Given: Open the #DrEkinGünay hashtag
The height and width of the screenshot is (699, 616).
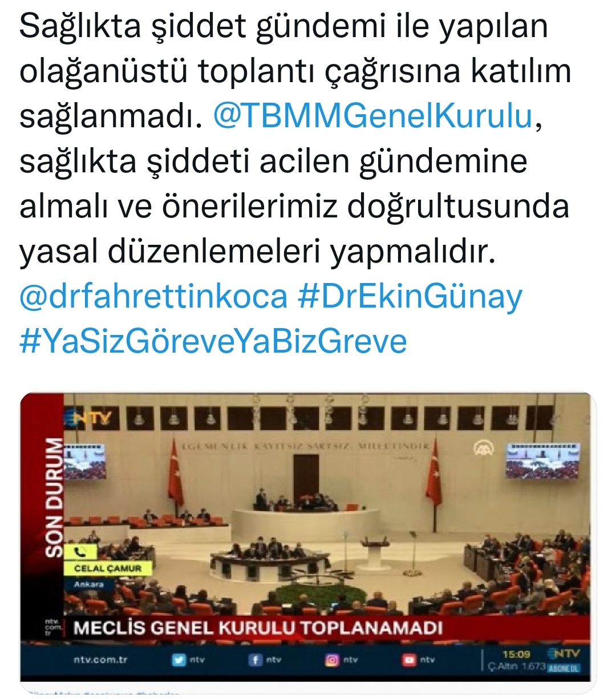Looking at the screenshot, I should coord(410,297).
